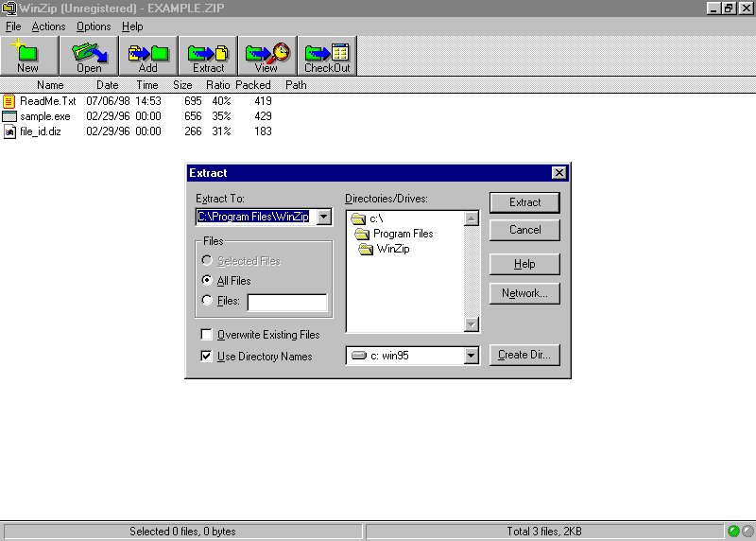This screenshot has width=756, height=541.
Task: Click the gray status light in status bar
Action: pos(747,532)
